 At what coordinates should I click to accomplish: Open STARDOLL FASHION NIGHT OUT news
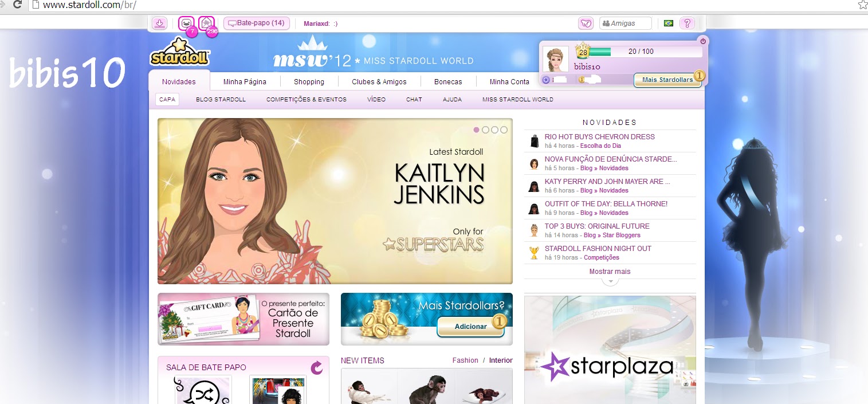pyautogui.click(x=598, y=249)
